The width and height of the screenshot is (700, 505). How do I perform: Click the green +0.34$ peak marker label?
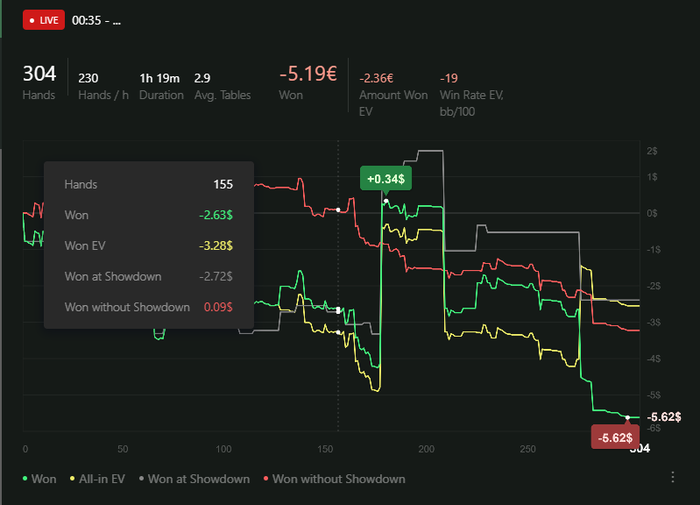pyautogui.click(x=385, y=179)
